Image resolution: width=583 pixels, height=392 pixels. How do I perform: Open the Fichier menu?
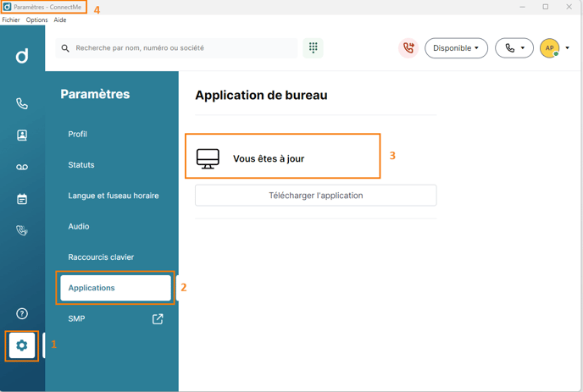11,19
